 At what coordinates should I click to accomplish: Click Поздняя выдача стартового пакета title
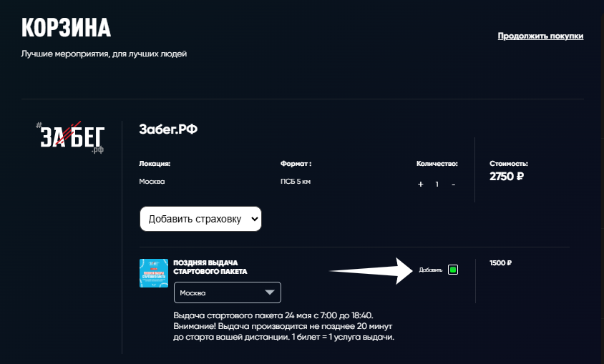210,267
